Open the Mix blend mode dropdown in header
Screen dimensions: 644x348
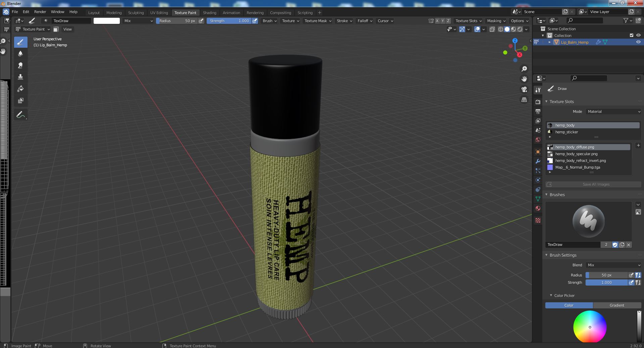pyautogui.click(x=138, y=21)
